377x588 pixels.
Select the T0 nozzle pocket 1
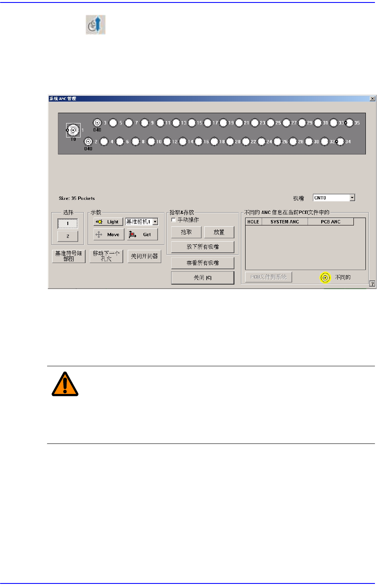click(73, 130)
